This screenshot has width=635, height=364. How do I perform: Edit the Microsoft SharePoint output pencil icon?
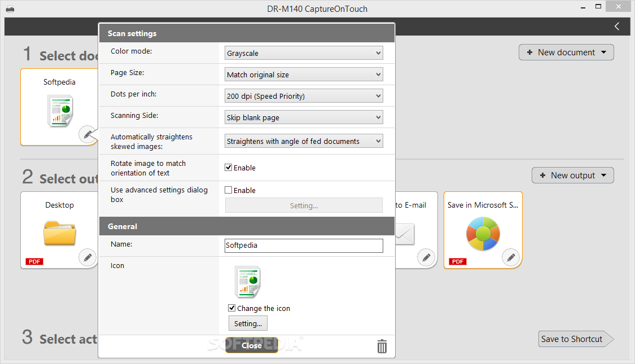(x=511, y=257)
